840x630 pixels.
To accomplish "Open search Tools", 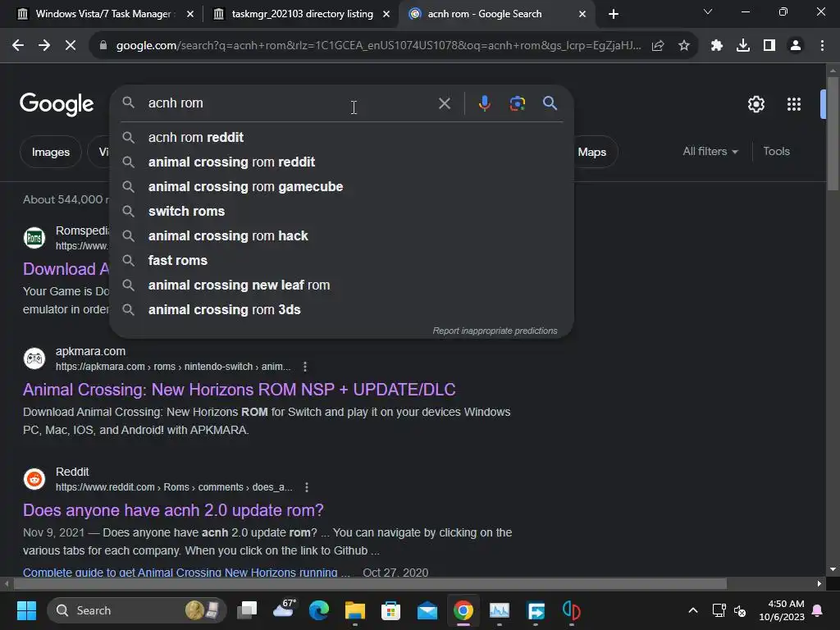I will pos(776,152).
